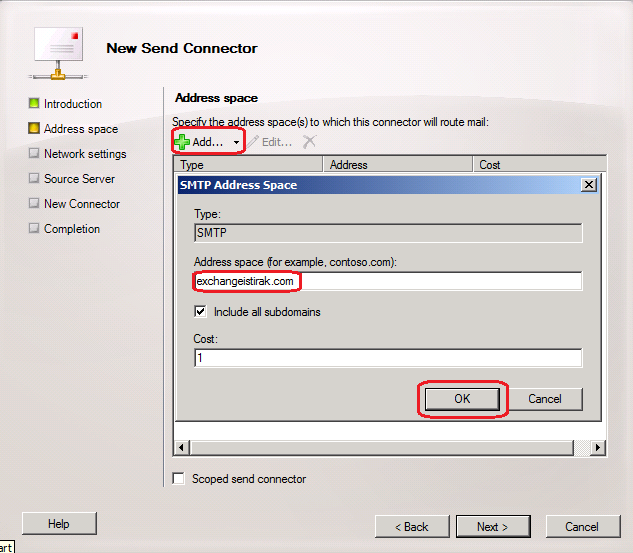Click the green plus Add icon
The height and width of the screenshot is (553, 633).
tap(182, 142)
